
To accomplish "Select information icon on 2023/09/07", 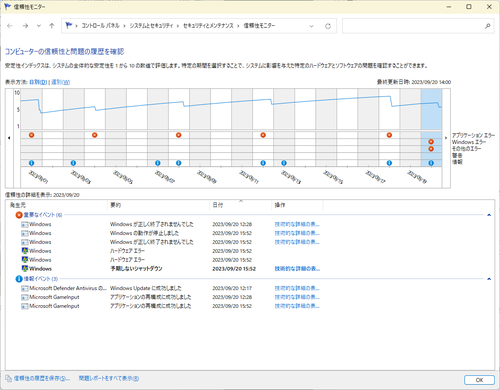I will 158,163.
